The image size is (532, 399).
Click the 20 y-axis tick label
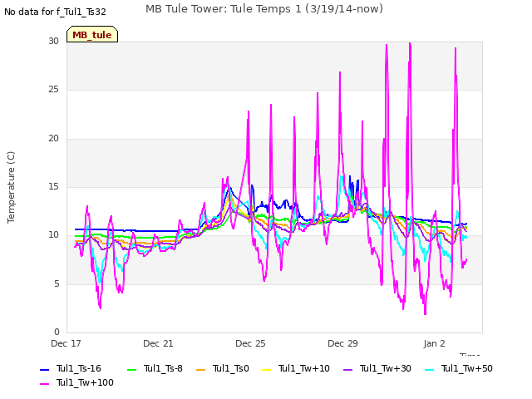(53, 139)
